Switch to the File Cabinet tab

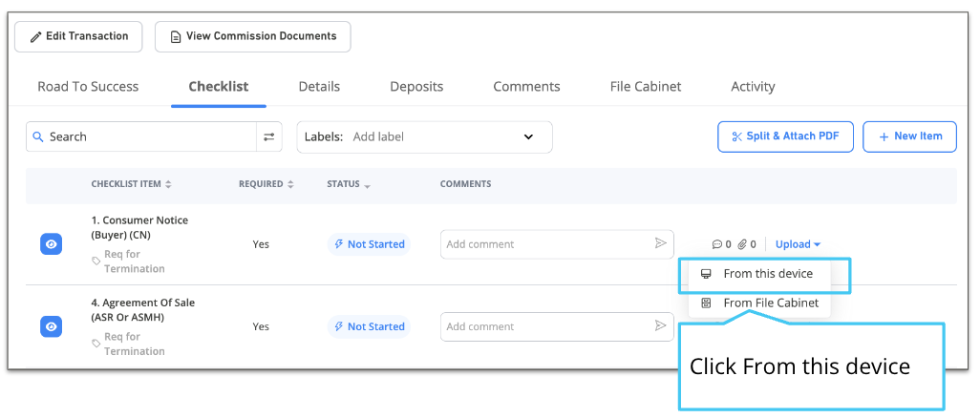pos(646,86)
